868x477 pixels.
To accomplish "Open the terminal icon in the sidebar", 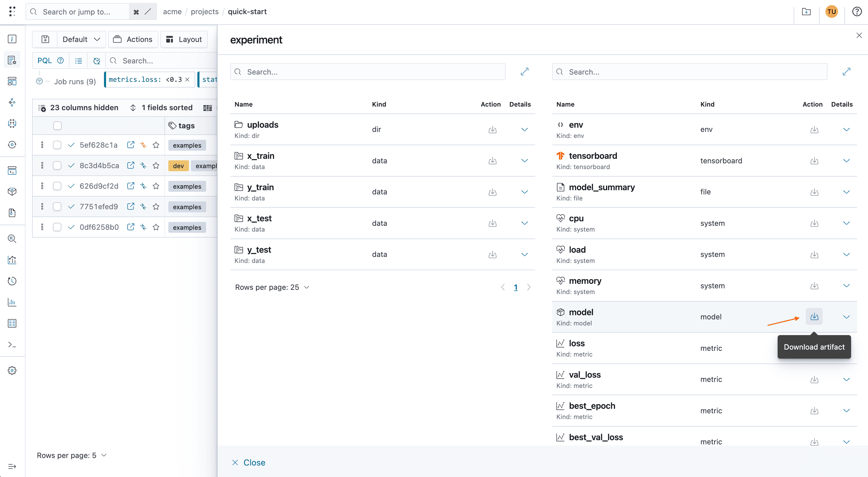I will 12,344.
